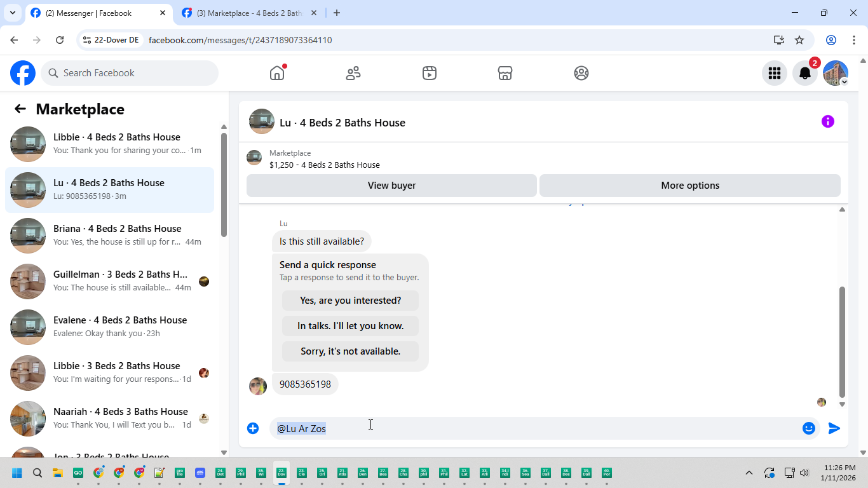
Task: Click the "Is this still available?" message bubble
Action: point(322,241)
